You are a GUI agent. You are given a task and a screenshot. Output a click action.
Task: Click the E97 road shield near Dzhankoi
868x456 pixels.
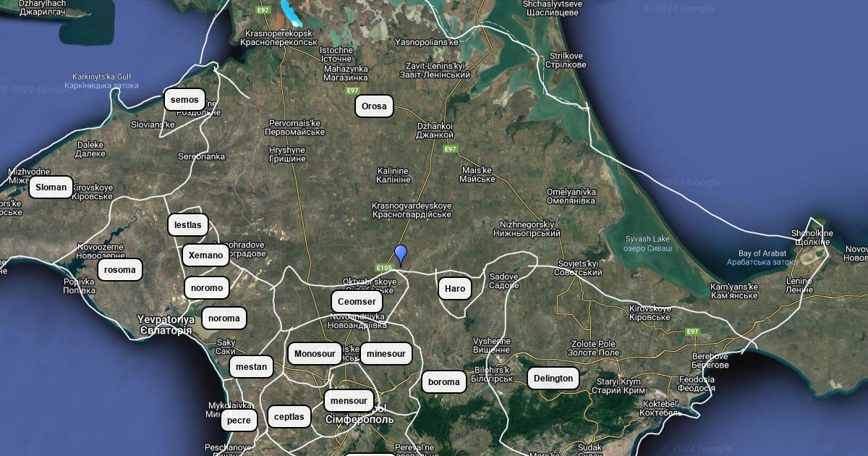point(451,149)
